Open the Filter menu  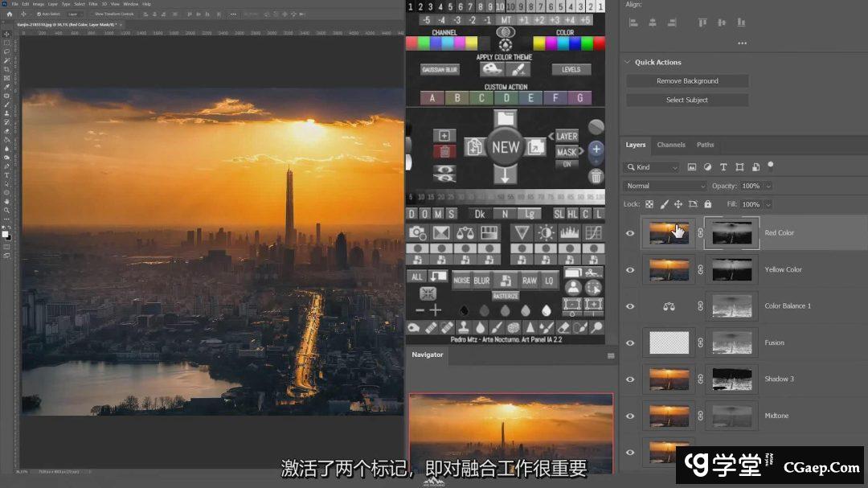[x=93, y=4]
